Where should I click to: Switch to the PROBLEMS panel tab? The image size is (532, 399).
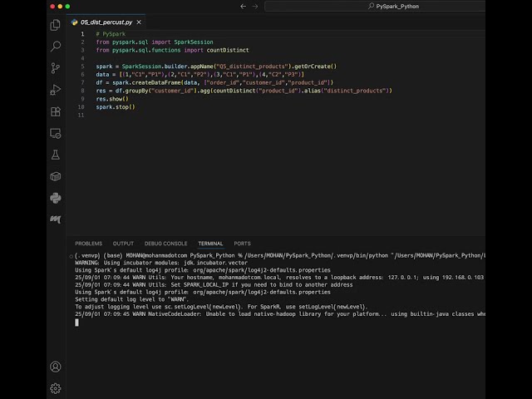[x=89, y=244]
